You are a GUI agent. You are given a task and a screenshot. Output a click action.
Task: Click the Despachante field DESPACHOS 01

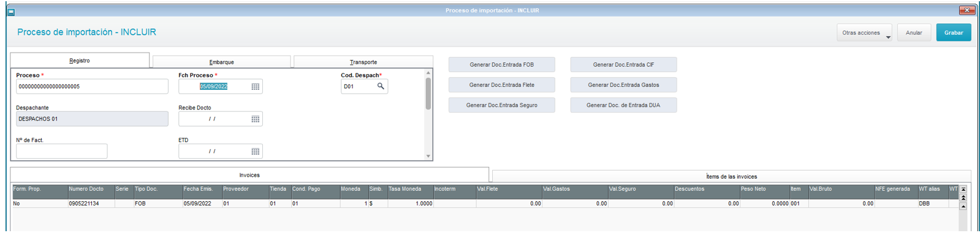coord(92,119)
